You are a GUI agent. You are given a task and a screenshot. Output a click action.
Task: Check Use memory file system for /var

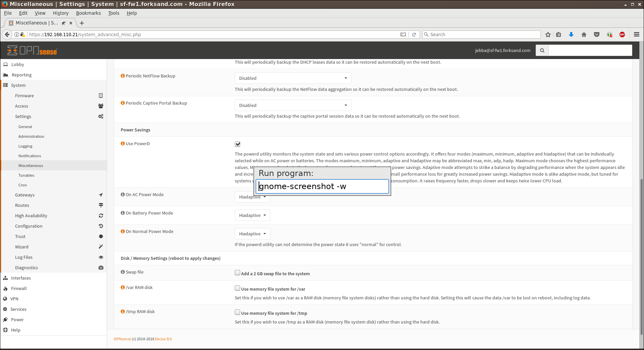point(237,288)
